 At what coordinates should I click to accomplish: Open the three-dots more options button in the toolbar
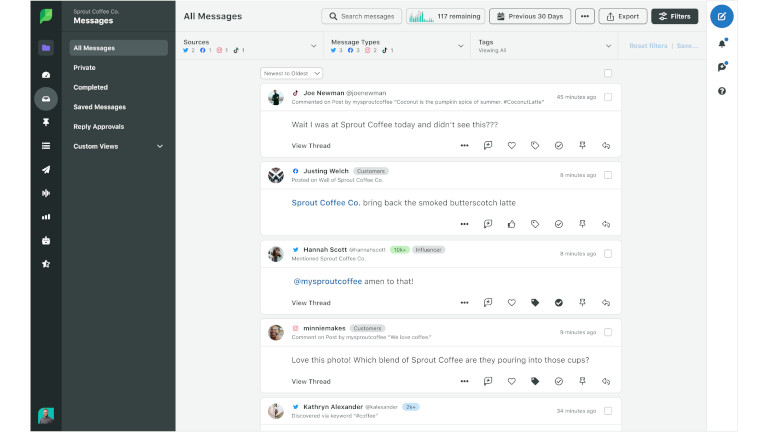point(585,16)
